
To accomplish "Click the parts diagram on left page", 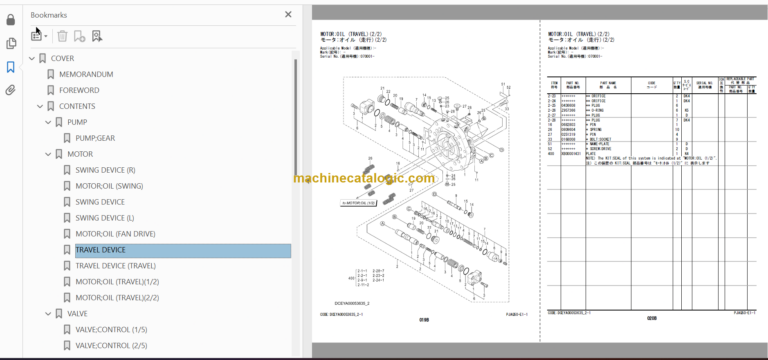I will (427, 189).
